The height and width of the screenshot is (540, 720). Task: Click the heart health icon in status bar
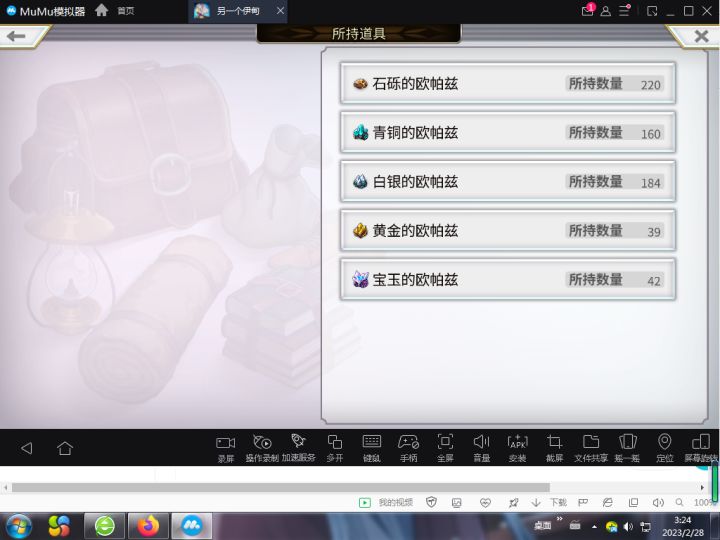(485, 503)
